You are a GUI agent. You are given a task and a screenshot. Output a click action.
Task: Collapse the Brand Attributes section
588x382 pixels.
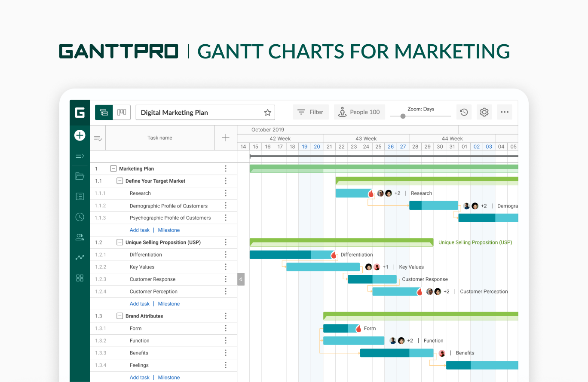(119, 316)
